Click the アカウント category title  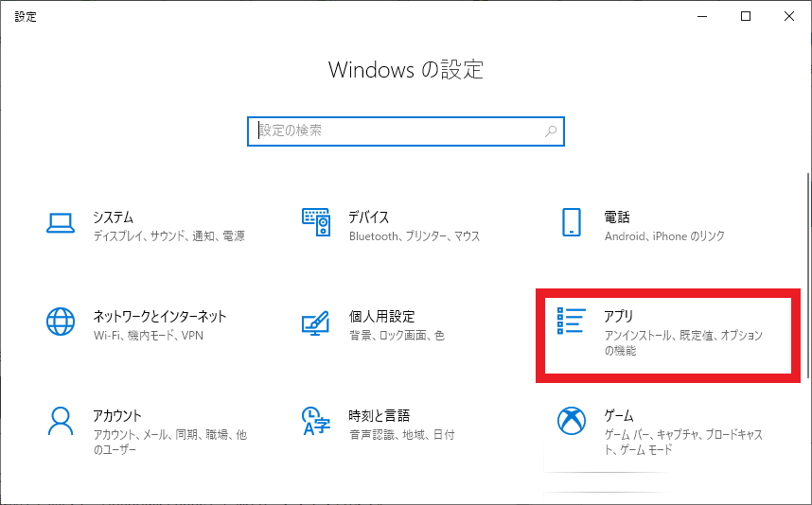coord(117,415)
